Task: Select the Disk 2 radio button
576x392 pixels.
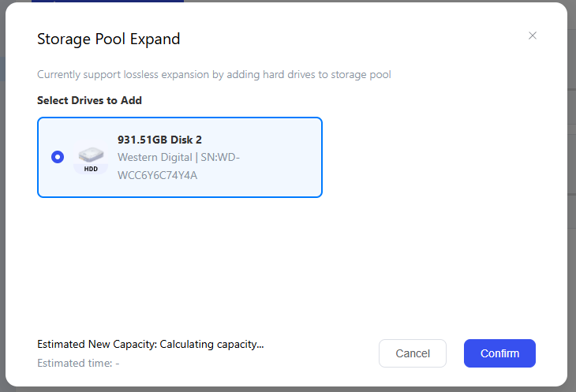Action: pyautogui.click(x=58, y=157)
